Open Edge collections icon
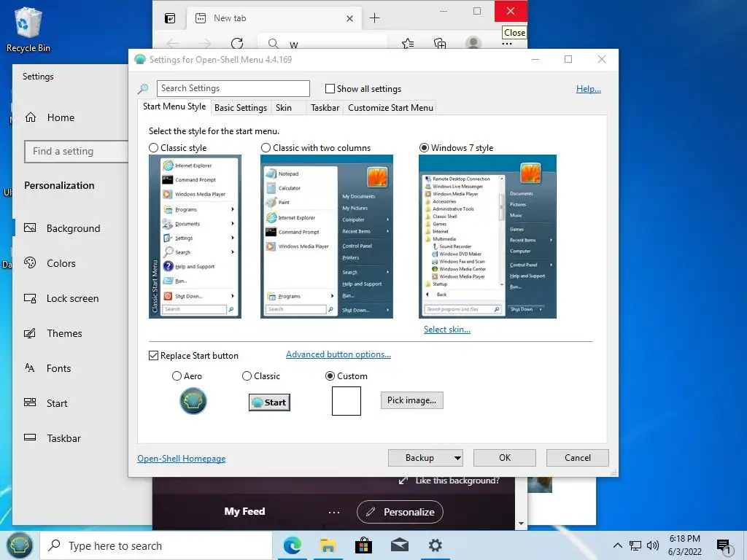The height and width of the screenshot is (560, 747). pyautogui.click(x=440, y=44)
